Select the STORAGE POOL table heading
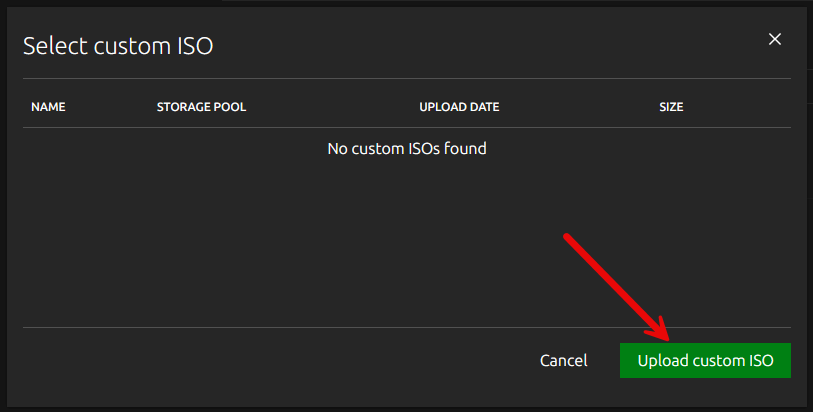 201,106
